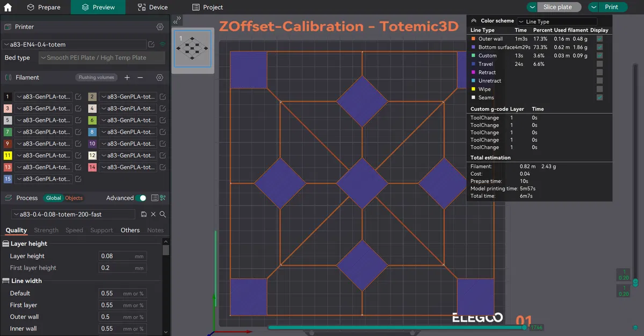Click the Home icon in top bar
This screenshot has height=336, width=644.
[8, 8]
